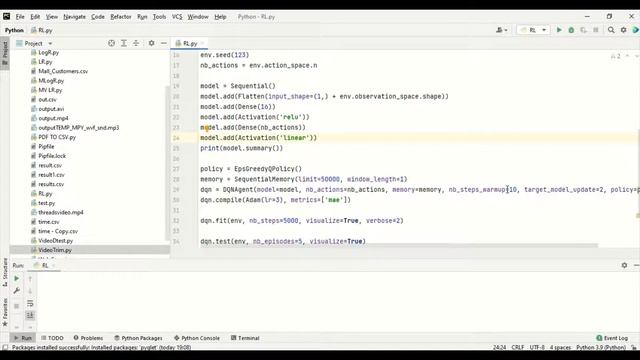Rerun RL in the Run panel
This screenshot has height=360, width=640.
17,278
